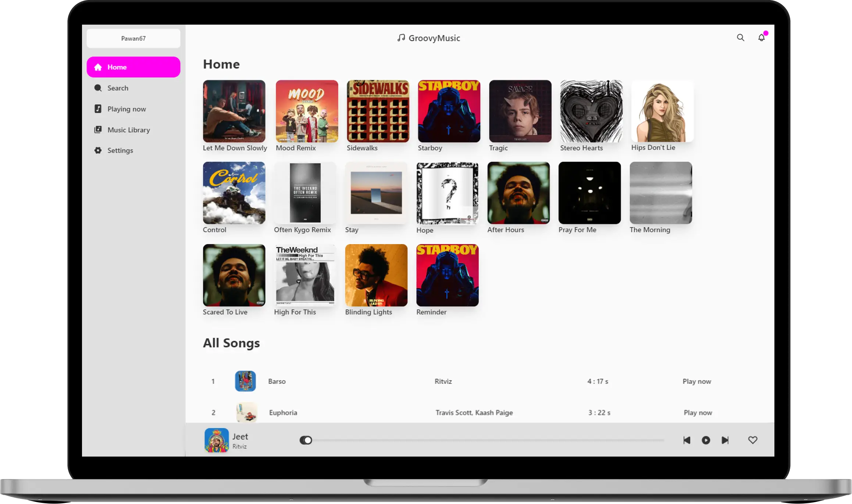Click Play now for Euphoria
Image resolution: width=852 pixels, height=504 pixels.
(x=698, y=412)
